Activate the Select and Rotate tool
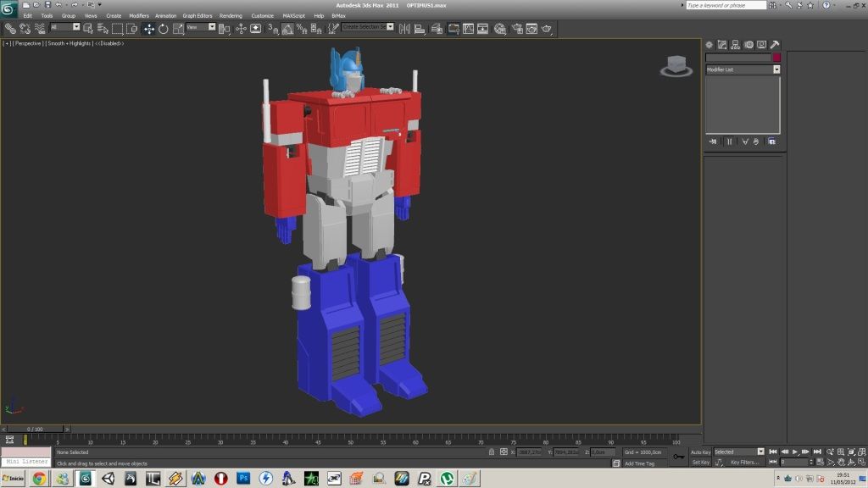 coord(164,29)
